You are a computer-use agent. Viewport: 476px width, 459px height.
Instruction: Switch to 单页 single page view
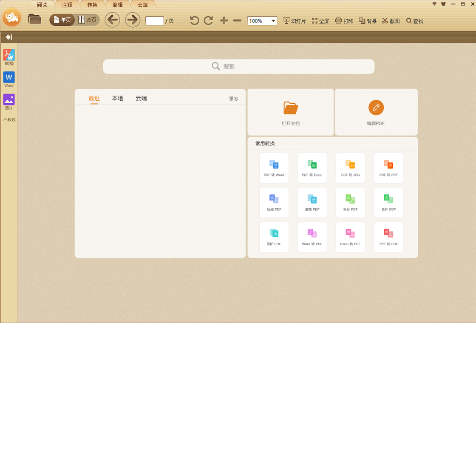tap(62, 20)
